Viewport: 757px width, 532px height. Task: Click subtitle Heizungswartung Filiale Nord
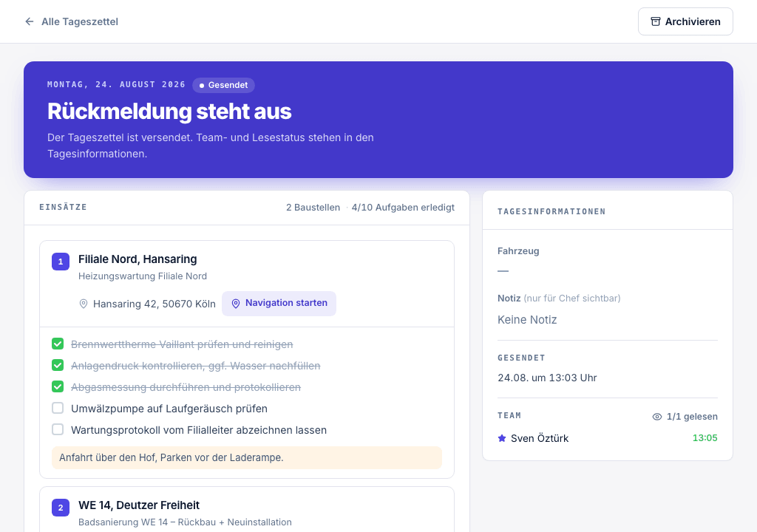143,276
